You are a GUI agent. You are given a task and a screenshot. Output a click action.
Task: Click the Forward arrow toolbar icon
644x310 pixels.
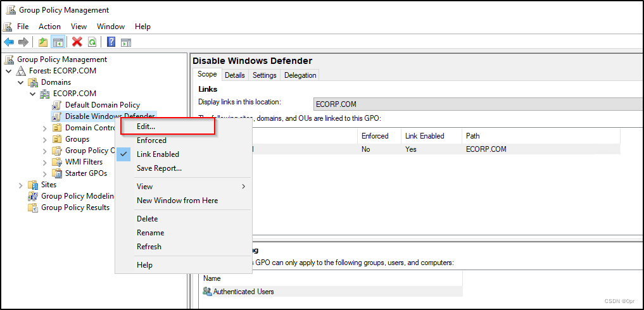(x=23, y=42)
